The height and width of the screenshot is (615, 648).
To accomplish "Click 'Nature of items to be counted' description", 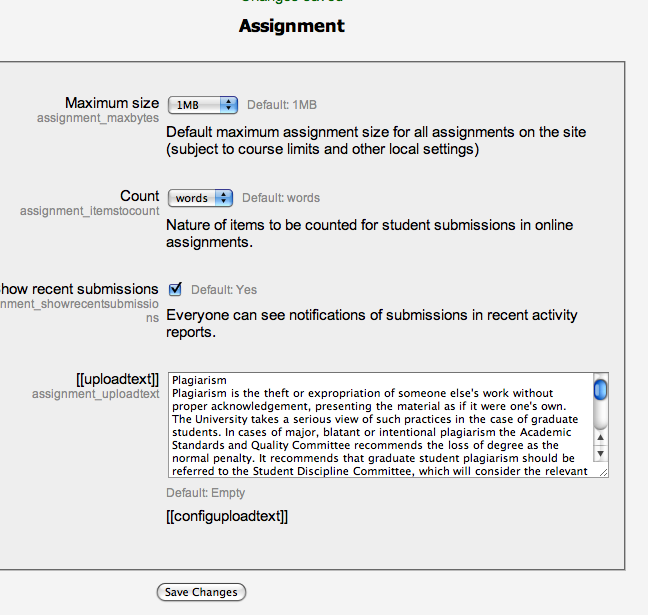I will pyautogui.click(x=369, y=234).
